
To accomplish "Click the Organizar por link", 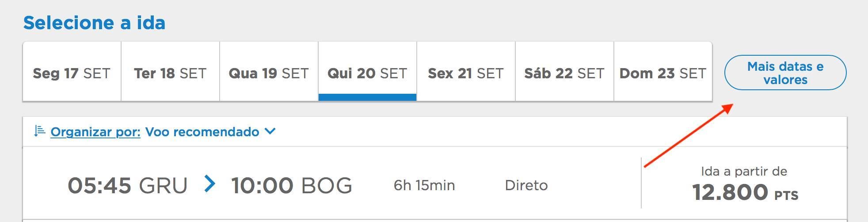I will (95, 132).
